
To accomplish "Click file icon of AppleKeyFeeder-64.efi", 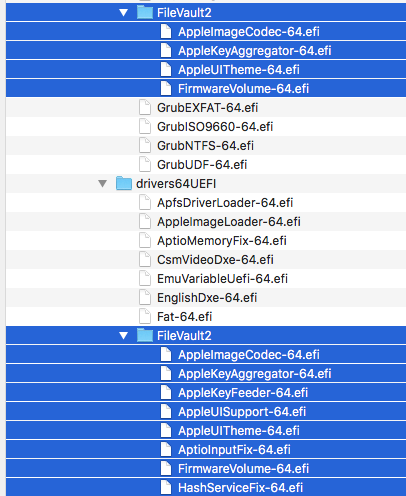I will [x=166, y=393].
